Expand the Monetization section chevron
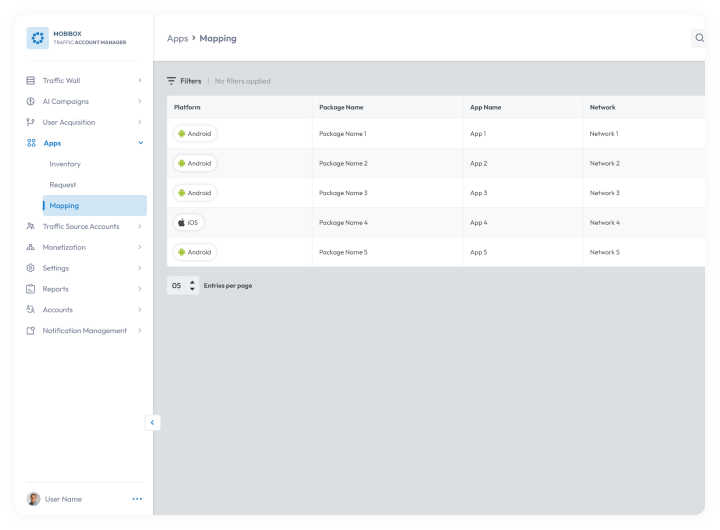 [140, 247]
